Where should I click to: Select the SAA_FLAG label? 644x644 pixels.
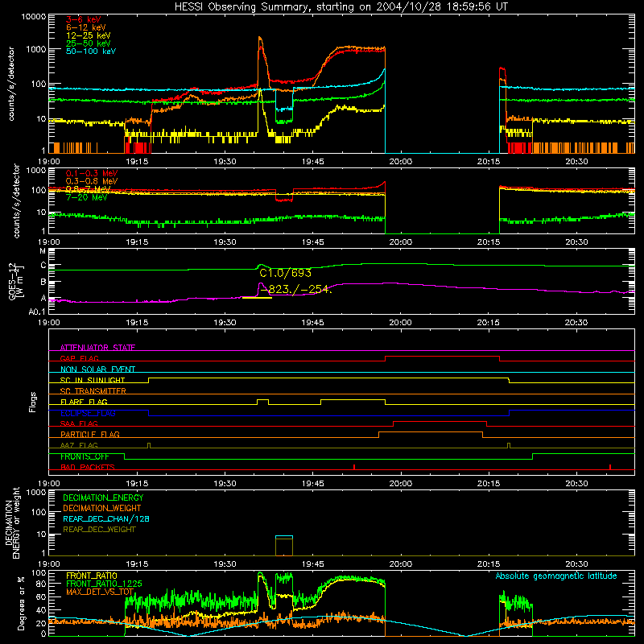coord(79,423)
